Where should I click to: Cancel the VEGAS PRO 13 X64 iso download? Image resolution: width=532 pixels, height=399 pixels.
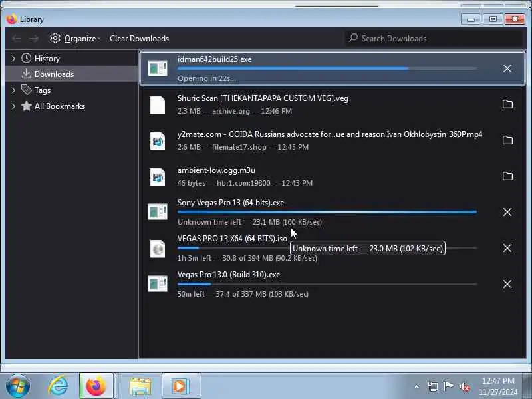pyautogui.click(x=507, y=248)
